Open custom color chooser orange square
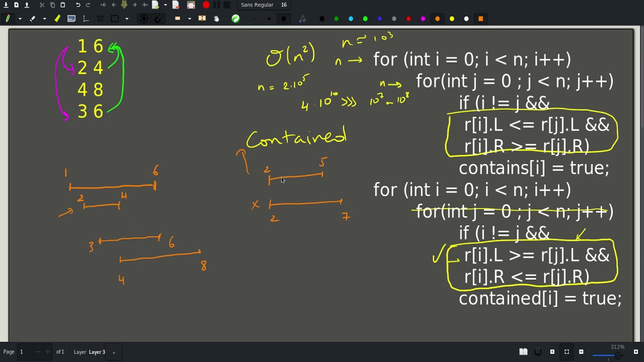 (x=480, y=19)
